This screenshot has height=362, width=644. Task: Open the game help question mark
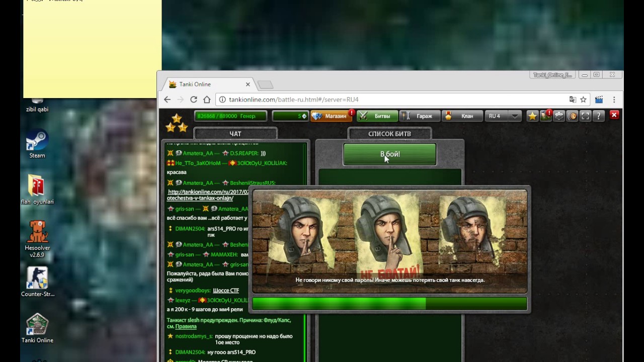pyautogui.click(x=598, y=116)
